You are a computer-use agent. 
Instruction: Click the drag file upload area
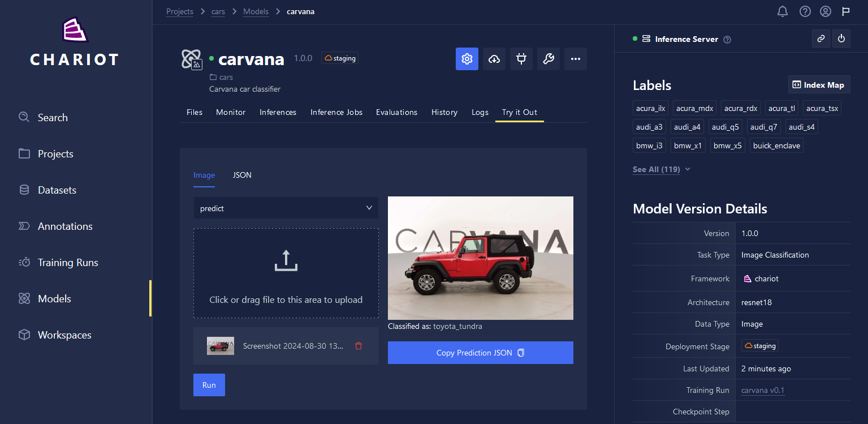click(286, 273)
